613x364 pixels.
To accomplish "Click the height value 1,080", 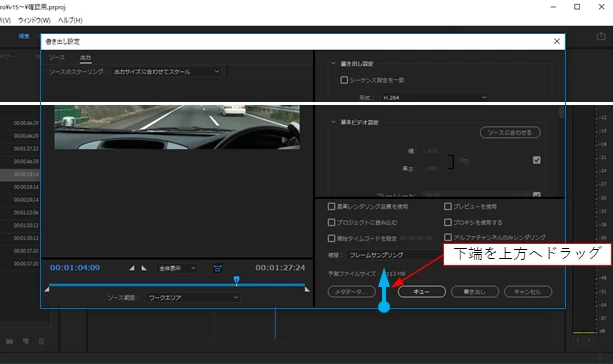I will point(430,168).
